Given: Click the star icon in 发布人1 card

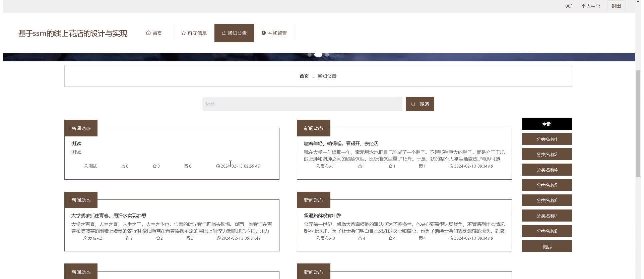Looking at the screenshot, I should click(x=391, y=166).
